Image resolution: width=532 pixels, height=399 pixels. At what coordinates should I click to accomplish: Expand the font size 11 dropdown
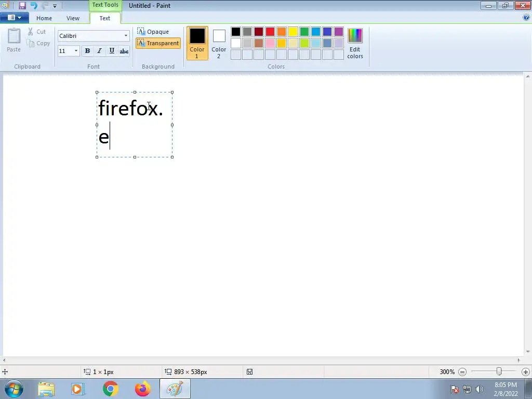(x=76, y=51)
